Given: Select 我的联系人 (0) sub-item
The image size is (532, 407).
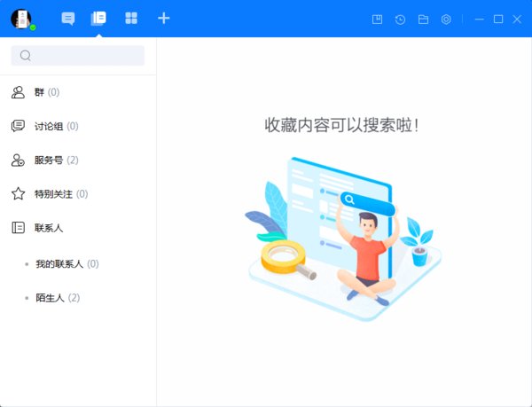Looking at the screenshot, I should pyautogui.click(x=78, y=264).
